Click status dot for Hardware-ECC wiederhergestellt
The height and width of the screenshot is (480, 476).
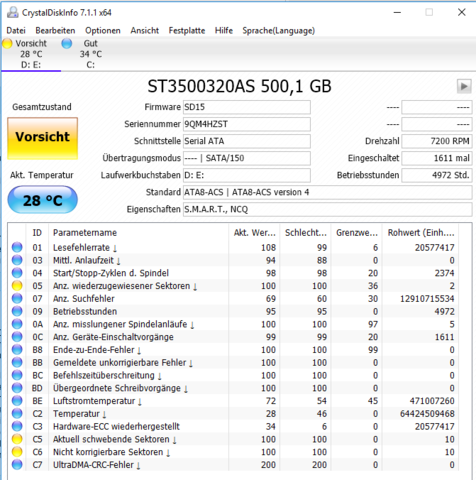[17, 426]
